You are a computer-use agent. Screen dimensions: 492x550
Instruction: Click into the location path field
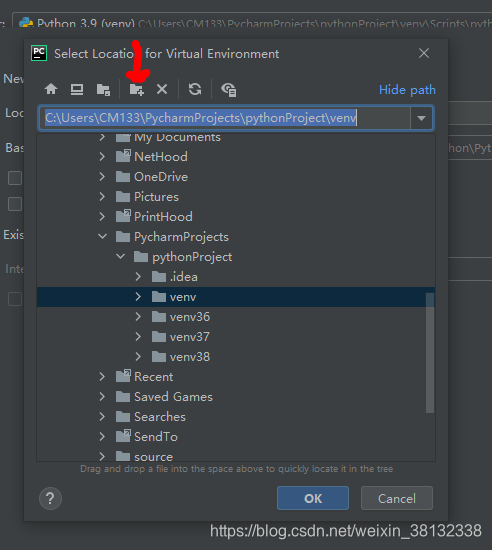224,118
